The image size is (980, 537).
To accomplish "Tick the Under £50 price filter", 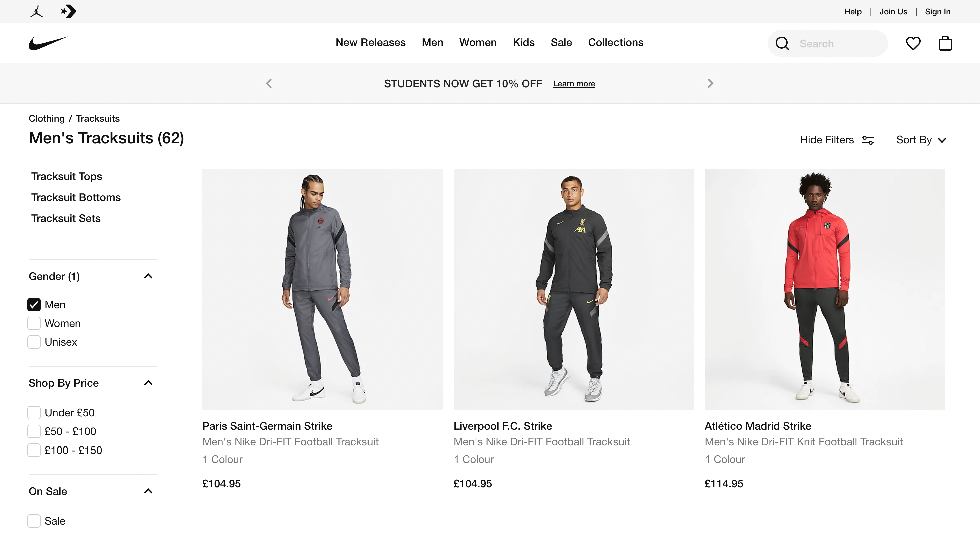I will tap(34, 412).
